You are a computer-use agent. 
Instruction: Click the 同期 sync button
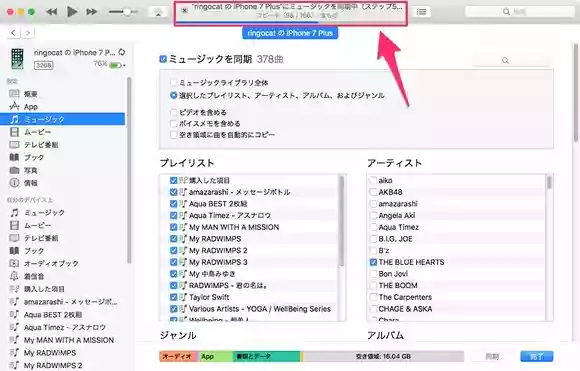pos(492,357)
